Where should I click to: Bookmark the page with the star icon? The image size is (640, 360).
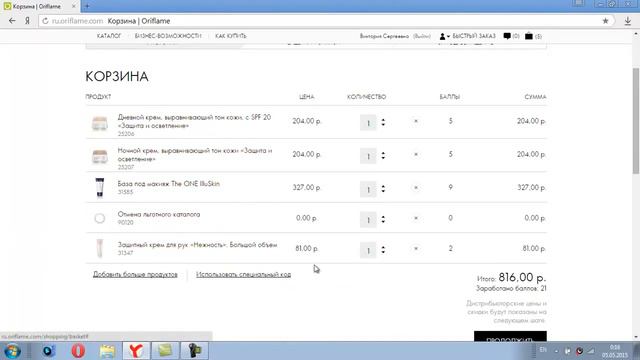[x=605, y=21]
